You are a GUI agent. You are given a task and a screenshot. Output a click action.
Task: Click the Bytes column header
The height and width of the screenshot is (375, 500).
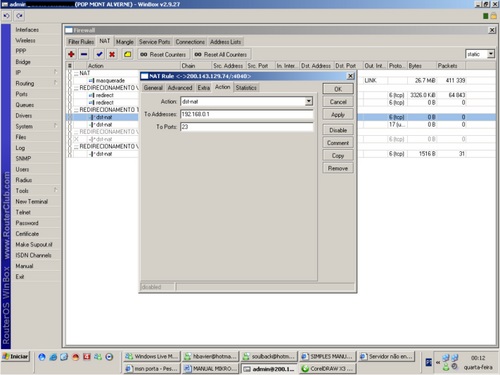pyautogui.click(x=422, y=66)
